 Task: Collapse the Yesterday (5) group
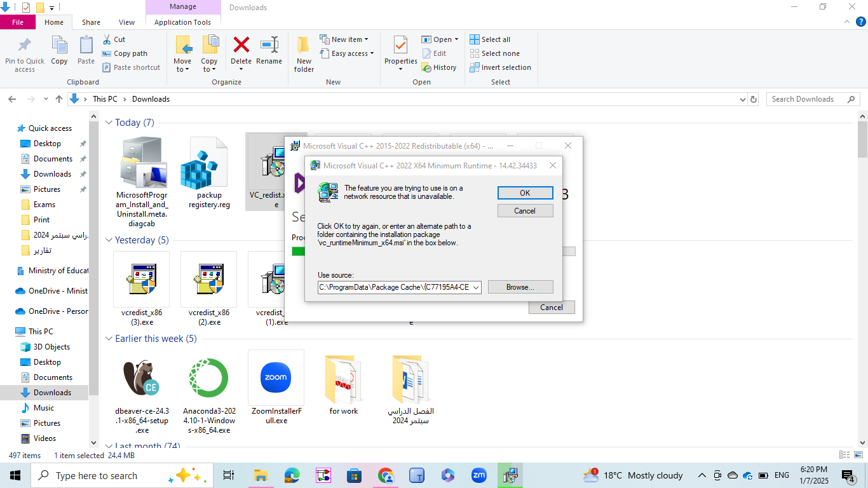click(x=109, y=240)
